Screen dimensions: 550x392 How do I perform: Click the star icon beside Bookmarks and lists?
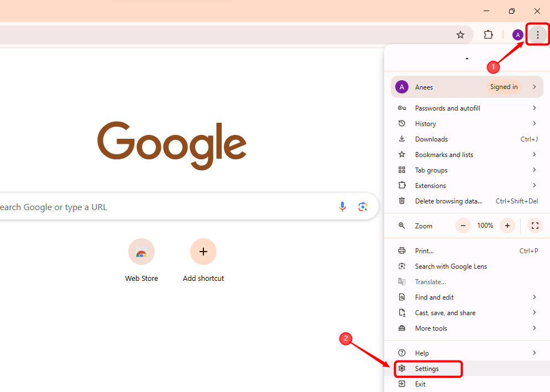[x=402, y=154]
